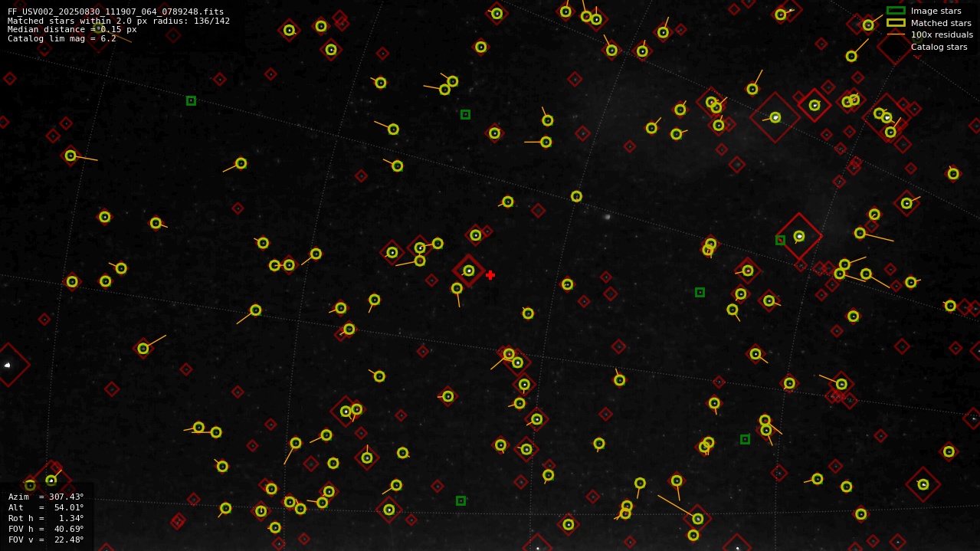980x551 pixels.
Task: Click the "Alt = 54.01°" readout
Action: (x=46, y=507)
